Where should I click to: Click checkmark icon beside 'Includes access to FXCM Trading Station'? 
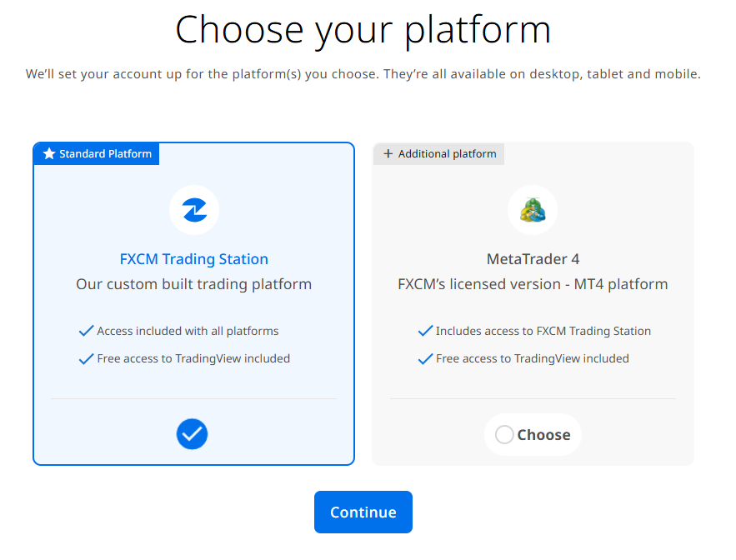(425, 332)
